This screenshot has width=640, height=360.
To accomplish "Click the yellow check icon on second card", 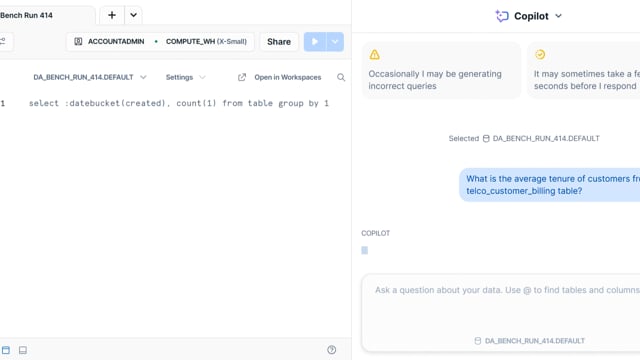I will (x=540, y=54).
